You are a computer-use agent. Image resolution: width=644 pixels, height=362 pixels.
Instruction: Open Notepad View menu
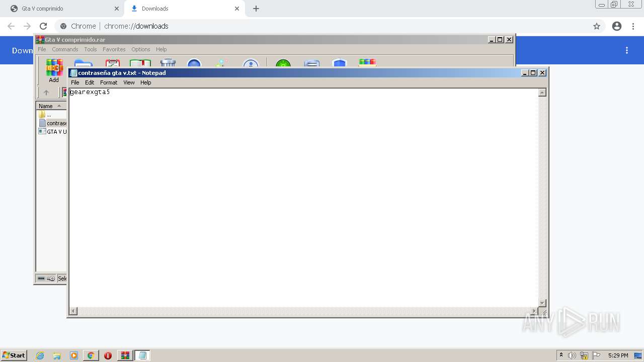129,82
